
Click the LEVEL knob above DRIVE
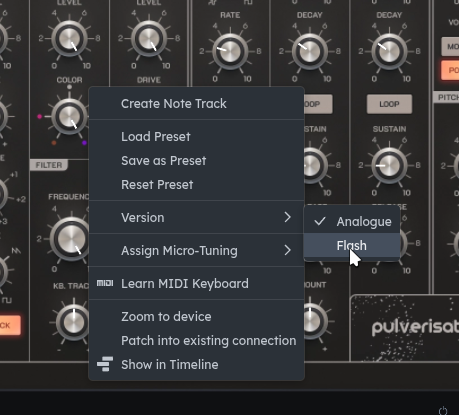[149, 39]
